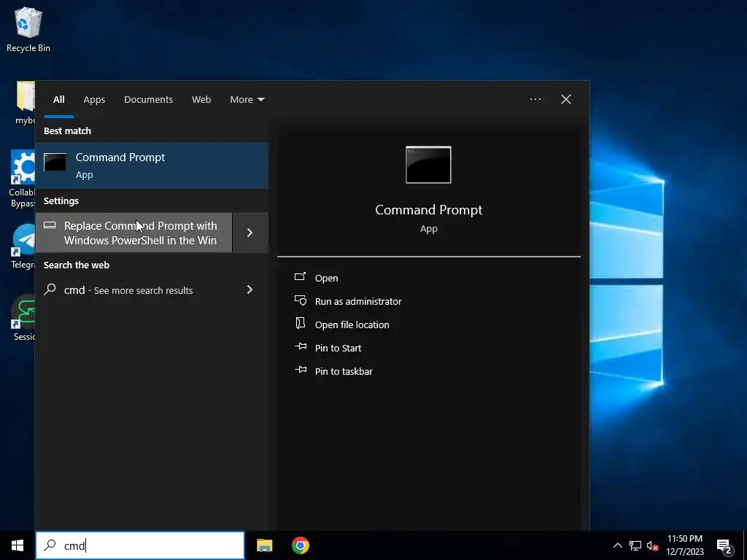Viewport: 747px width, 560px height.
Task: Select the Session desktop shortcut
Action: pyautogui.click(x=23, y=318)
